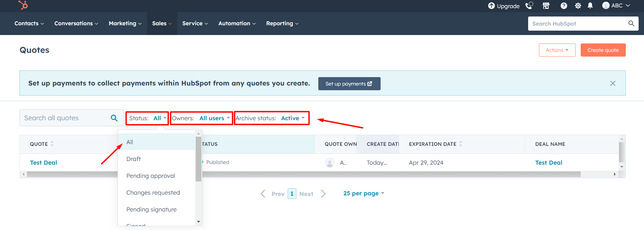This screenshot has height=230, width=644.
Task: Click the HubSpot search magnifier icon
Action: tap(631, 24)
